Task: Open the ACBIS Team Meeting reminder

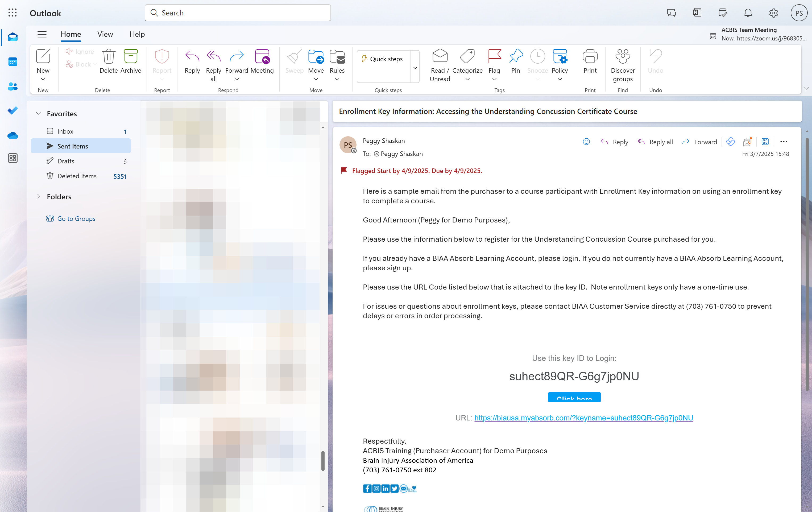Action: [758, 34]
